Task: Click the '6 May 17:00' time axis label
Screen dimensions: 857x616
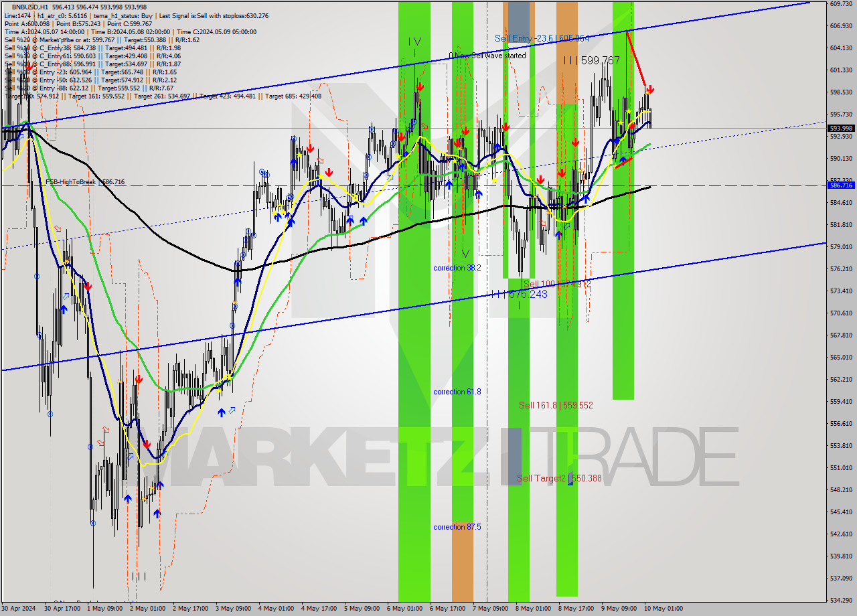Action: 447,609
